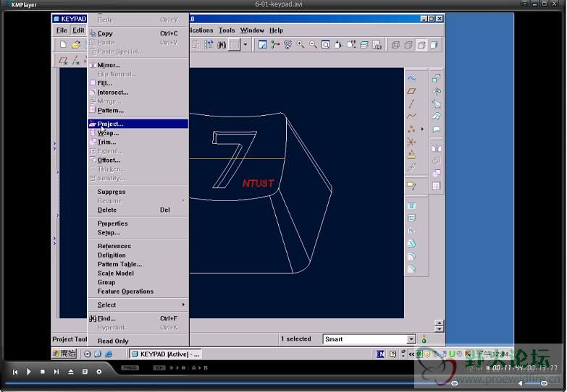Switch display to No Hidden
This screenshot has height=392, width=567.
(x=421, y=45)
